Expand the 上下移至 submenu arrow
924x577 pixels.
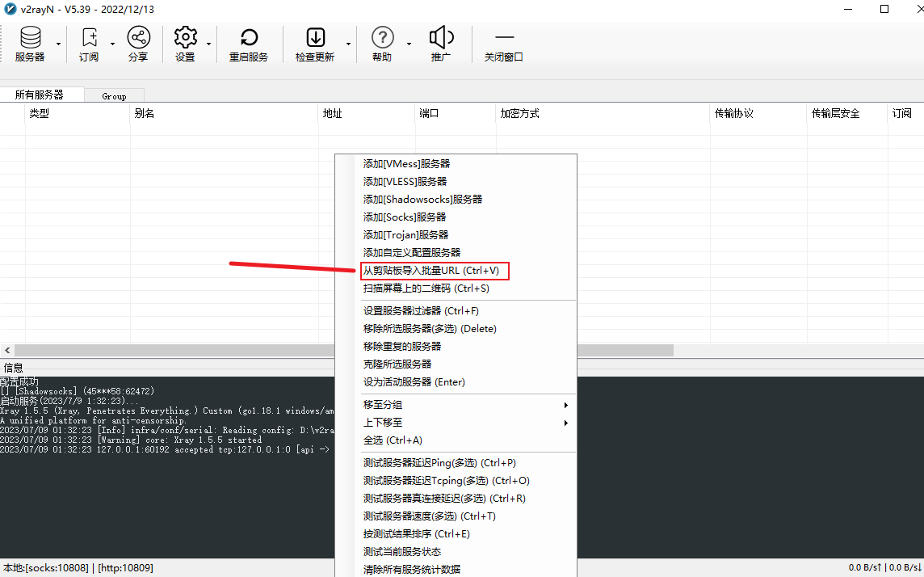coord(565,423)
